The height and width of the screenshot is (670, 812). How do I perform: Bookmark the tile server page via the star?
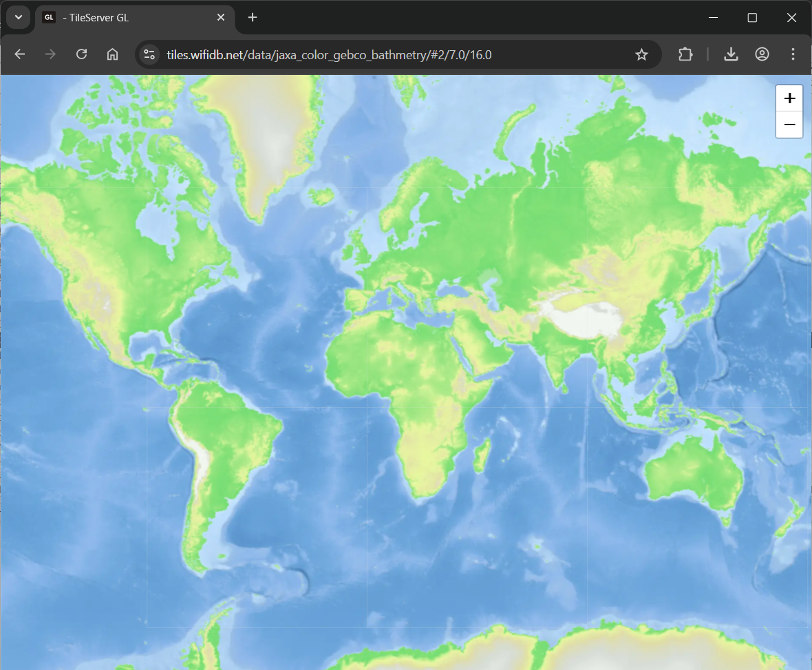point(641,54)
